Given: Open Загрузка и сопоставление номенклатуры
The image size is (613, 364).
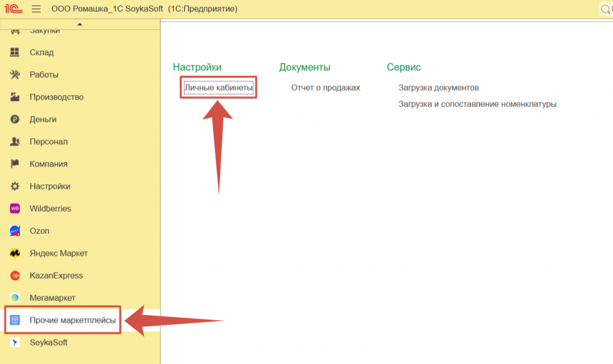Looking at the screenshot, I should [477, 104].
